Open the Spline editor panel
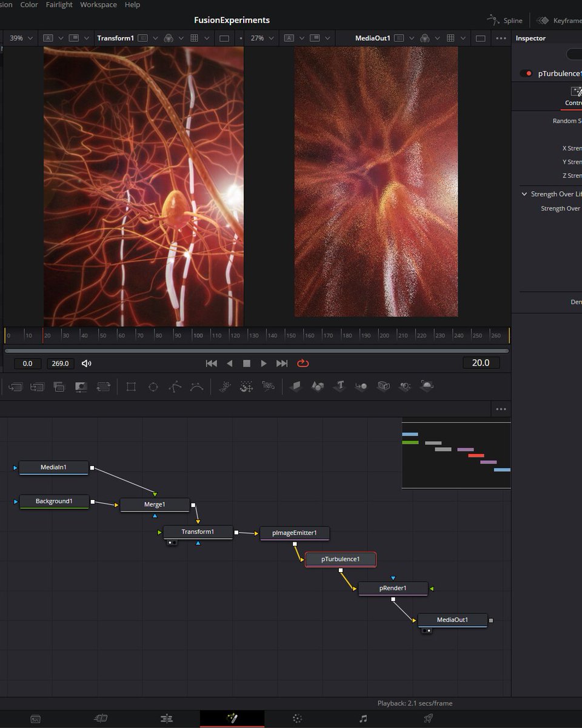This screenshot has width=582, height=728. [x=505, y=20]
